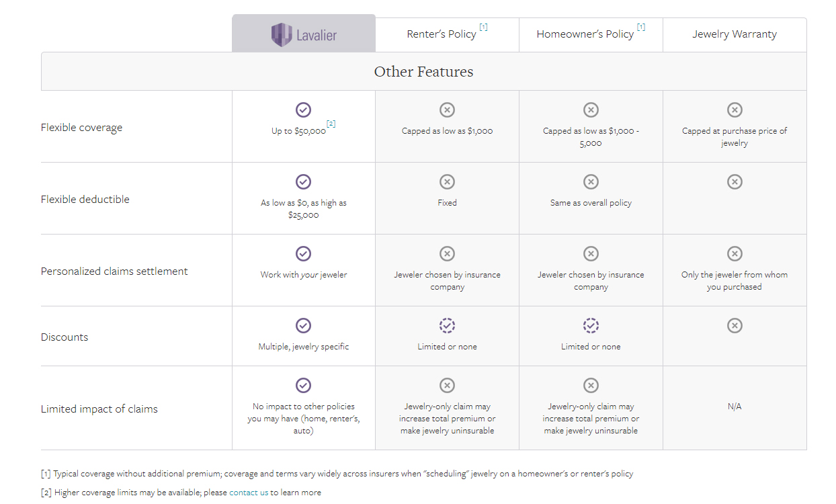Click Homeowner's X icon for Limited impact of claims

point(591,385)
